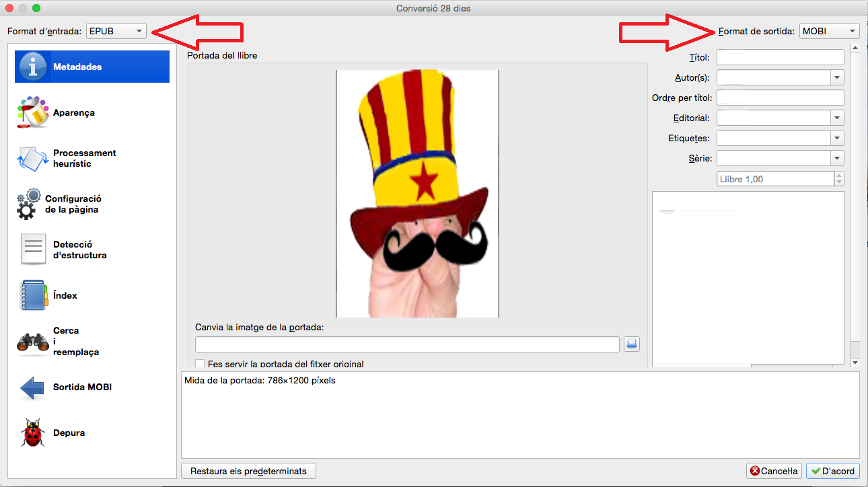The width and height of the screenshot is (868, 487).
Task: Open Detecció d'estructura document icon
Action: click(34, 250)
